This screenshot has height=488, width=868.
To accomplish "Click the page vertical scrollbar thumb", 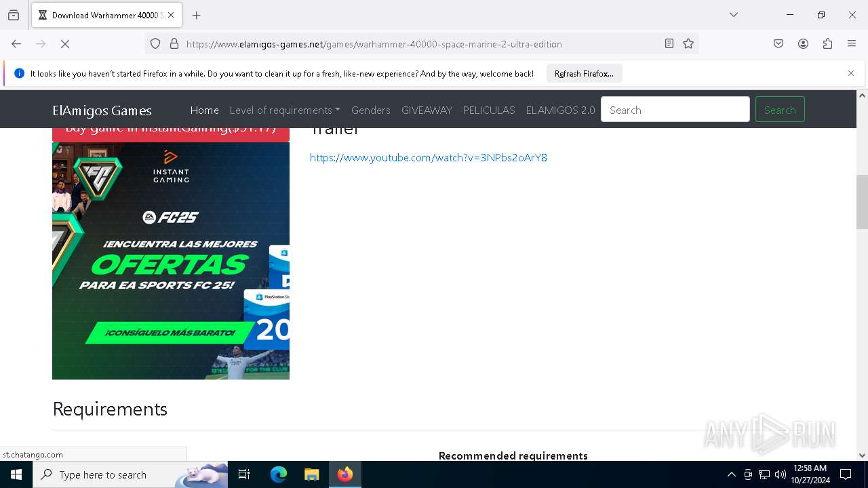I will (x=862, y=202).
